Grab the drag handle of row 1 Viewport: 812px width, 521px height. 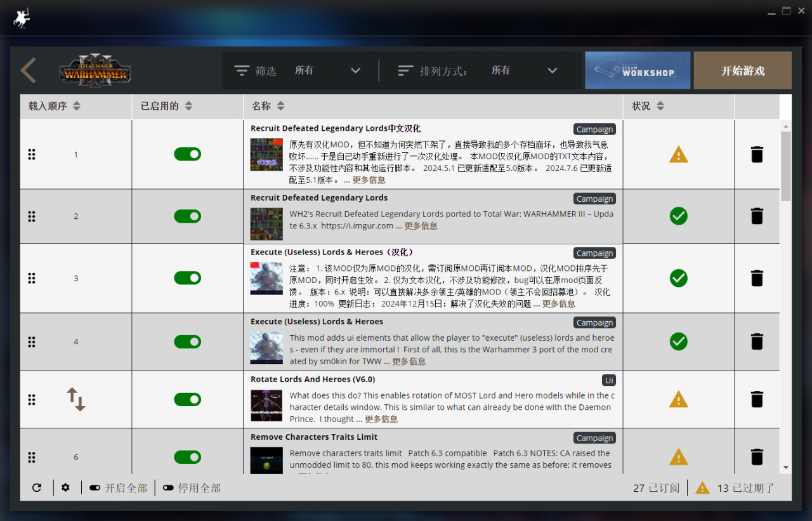[x=32, y=154]
